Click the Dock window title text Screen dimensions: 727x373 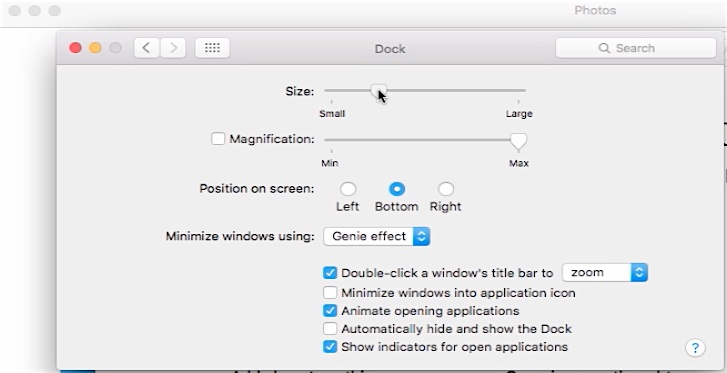click(390, 49)
